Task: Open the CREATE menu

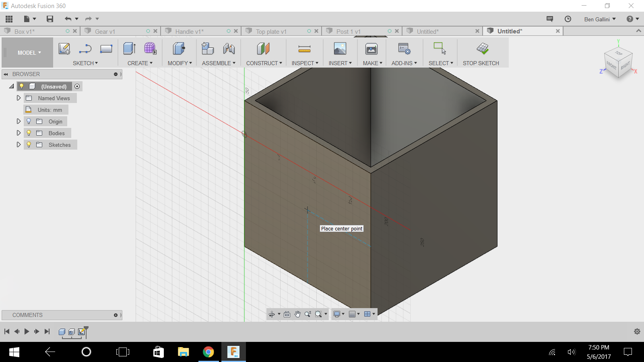Action: [140, 63]
